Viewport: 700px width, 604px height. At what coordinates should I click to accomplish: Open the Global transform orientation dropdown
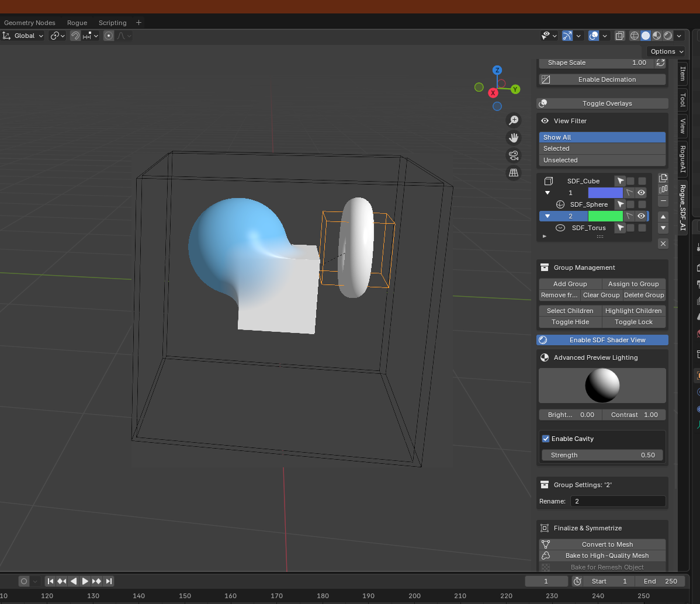23,36
